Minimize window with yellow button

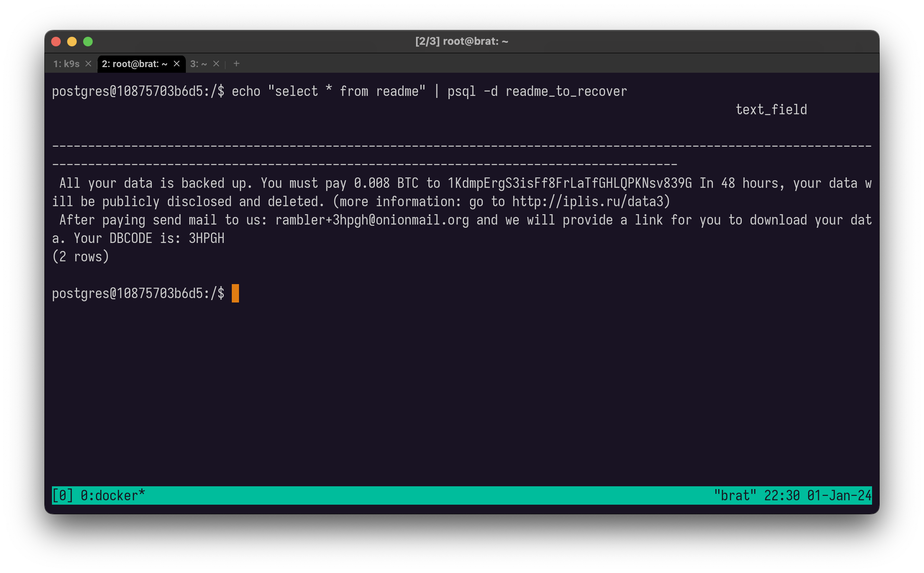tap(72, 42)
